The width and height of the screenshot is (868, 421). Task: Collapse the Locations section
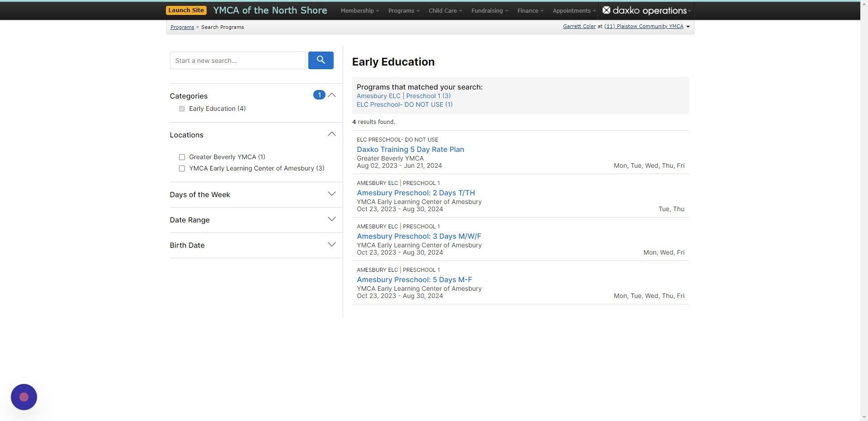(x=331, y=134)
